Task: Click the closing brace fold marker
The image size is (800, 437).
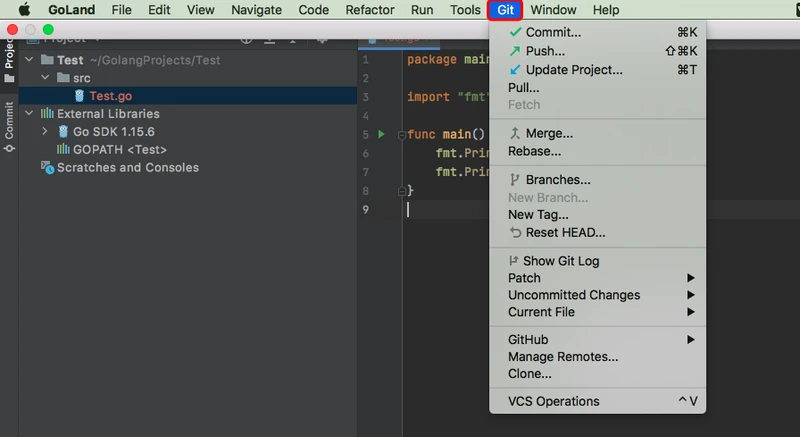Action: [402, 191]
